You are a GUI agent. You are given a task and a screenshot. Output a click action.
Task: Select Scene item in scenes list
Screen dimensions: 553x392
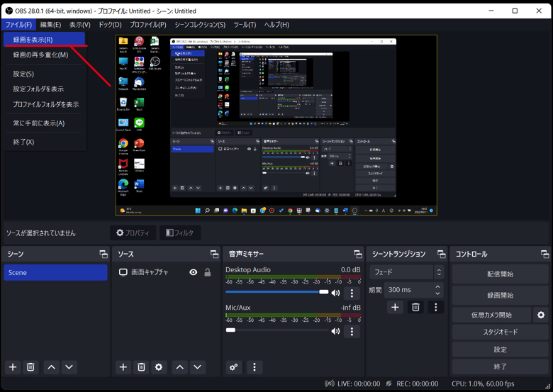click(x=55, y=272)
